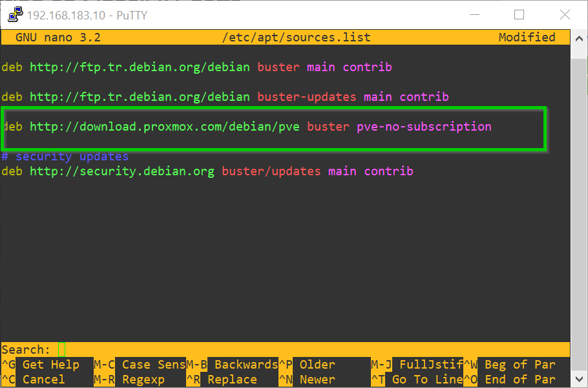Click M-J FullJstif shortcut

417,364
